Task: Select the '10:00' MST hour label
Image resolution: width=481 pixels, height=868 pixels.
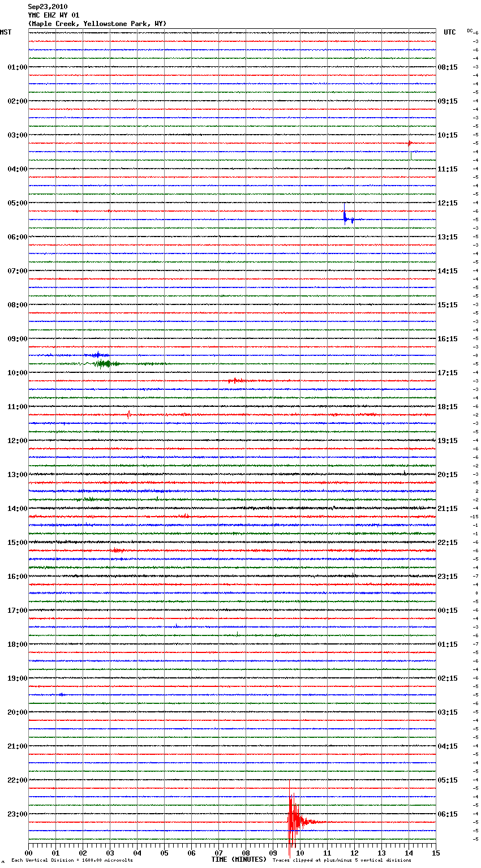Action: coord(18,373)
